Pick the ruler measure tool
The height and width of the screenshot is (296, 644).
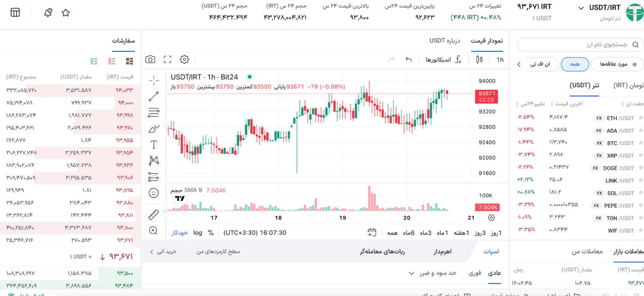click(154, 215)
